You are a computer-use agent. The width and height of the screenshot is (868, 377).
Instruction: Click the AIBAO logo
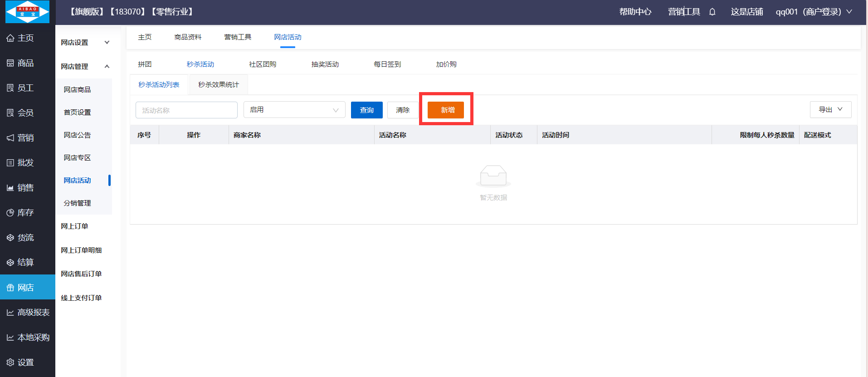(x=27, y=12)
